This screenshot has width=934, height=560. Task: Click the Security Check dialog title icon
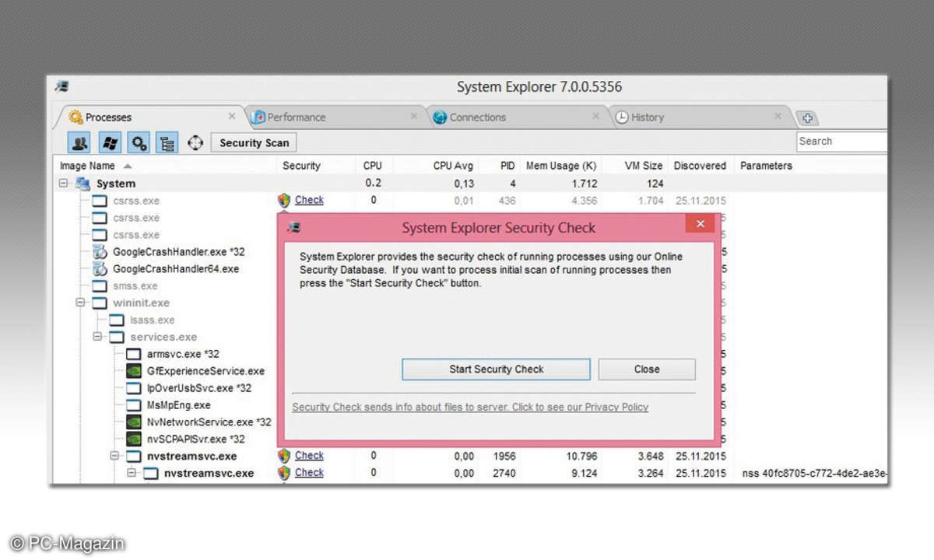coord(293,228)
